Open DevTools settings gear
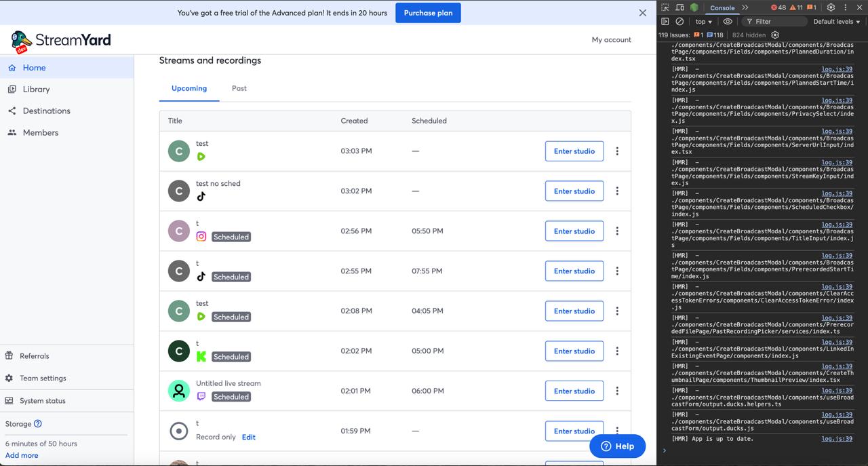This screenshot has height=466, width=868. click(831, 7)
